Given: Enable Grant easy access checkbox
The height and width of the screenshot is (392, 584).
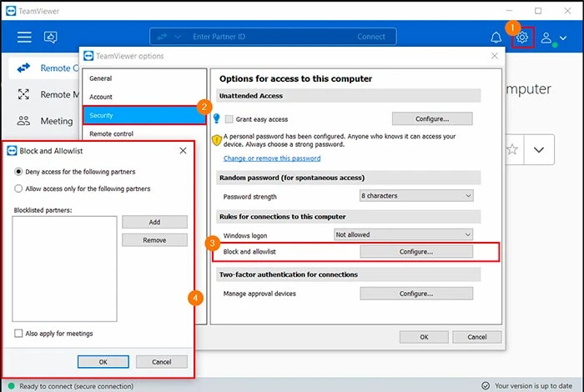Looking at the screenshot, I should pyautogui.click(x=229, y=119).
